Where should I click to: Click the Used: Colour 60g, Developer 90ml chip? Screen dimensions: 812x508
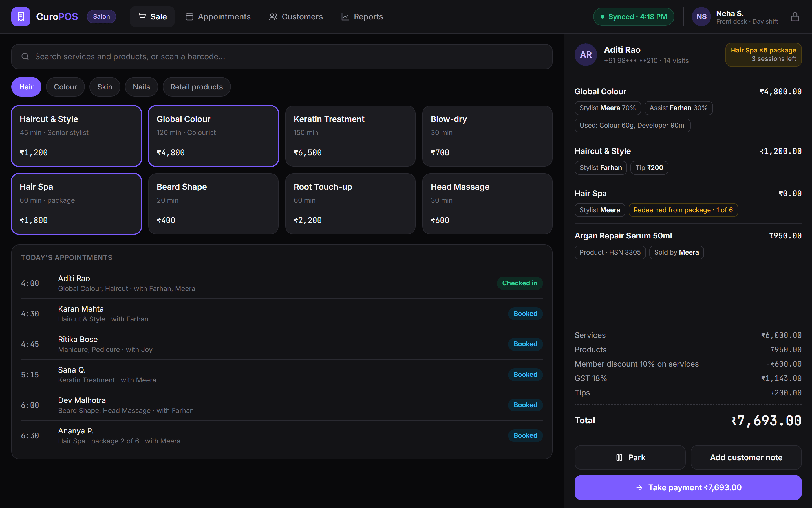[632, 125]
